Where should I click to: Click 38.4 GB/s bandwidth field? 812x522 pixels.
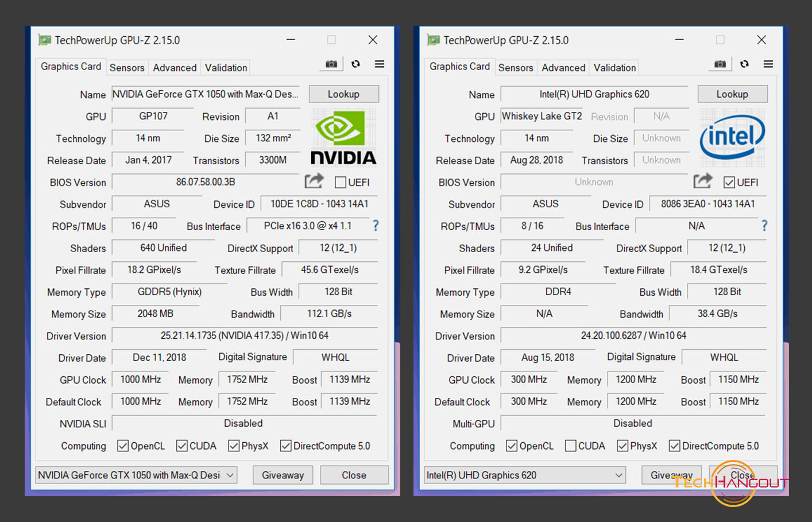(718, 314)
